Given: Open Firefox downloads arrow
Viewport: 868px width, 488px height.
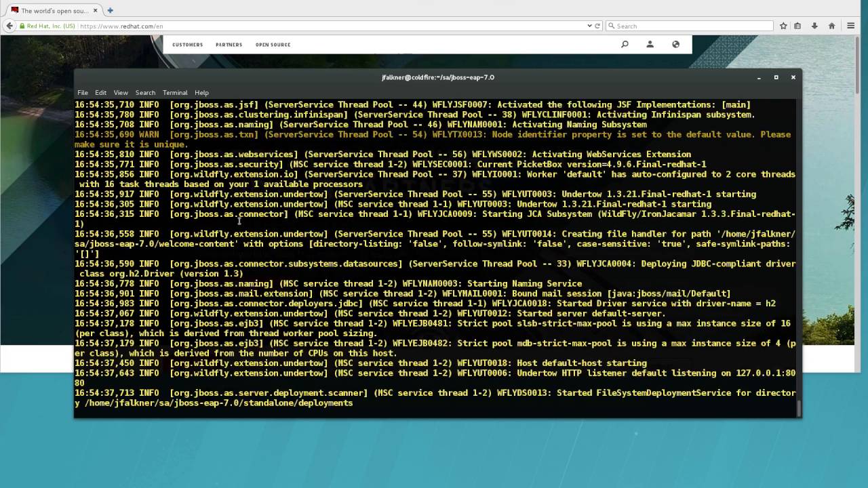Looking at the screenshot, I should point(814,26).
